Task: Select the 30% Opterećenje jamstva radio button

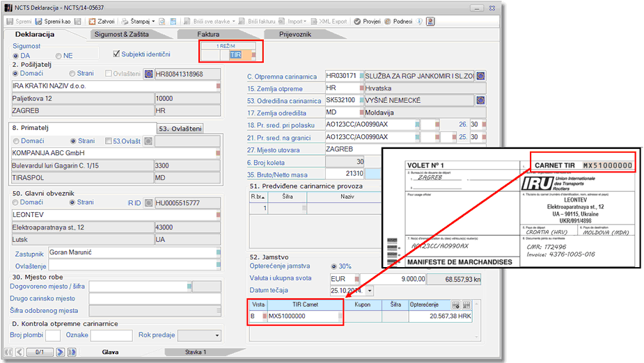Action: click(334, 266)
